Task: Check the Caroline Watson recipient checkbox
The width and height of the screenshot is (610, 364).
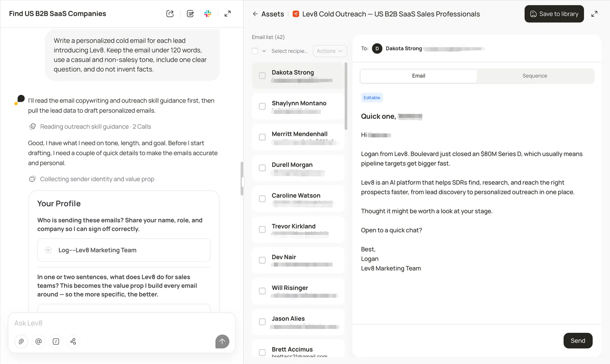Action: [x=262, y=199]
